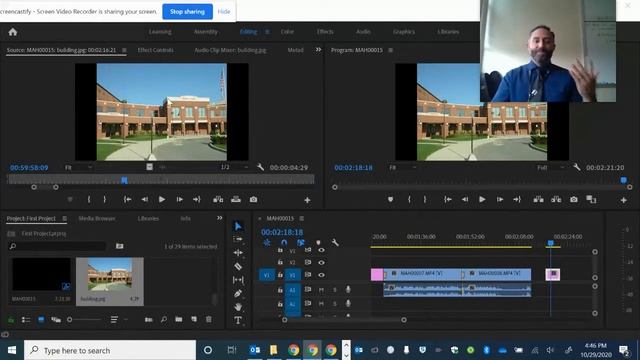Image resolution: width=640 pixels, height=360 pixels.
Task: Open Button Editor in Program monitor
Action: (624, 200)
